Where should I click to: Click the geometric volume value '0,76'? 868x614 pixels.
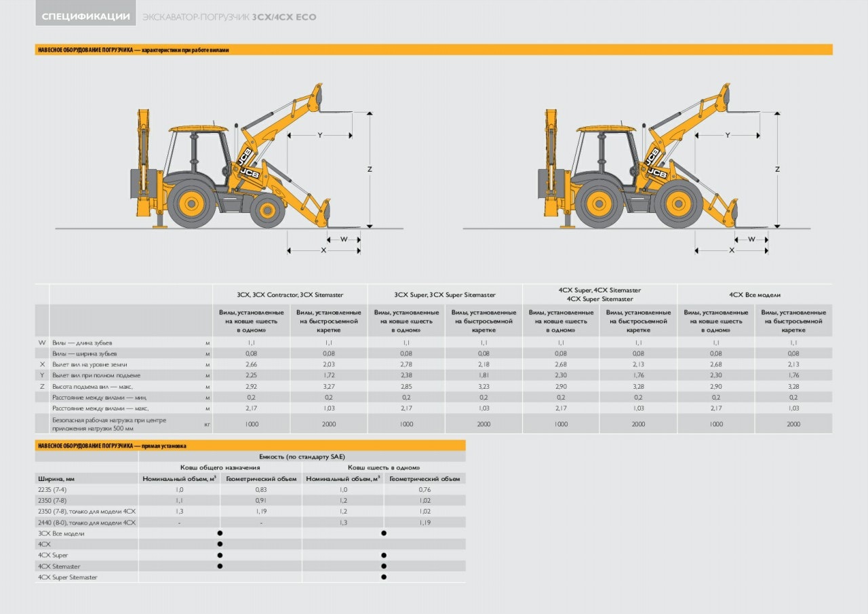coord(425,490)
